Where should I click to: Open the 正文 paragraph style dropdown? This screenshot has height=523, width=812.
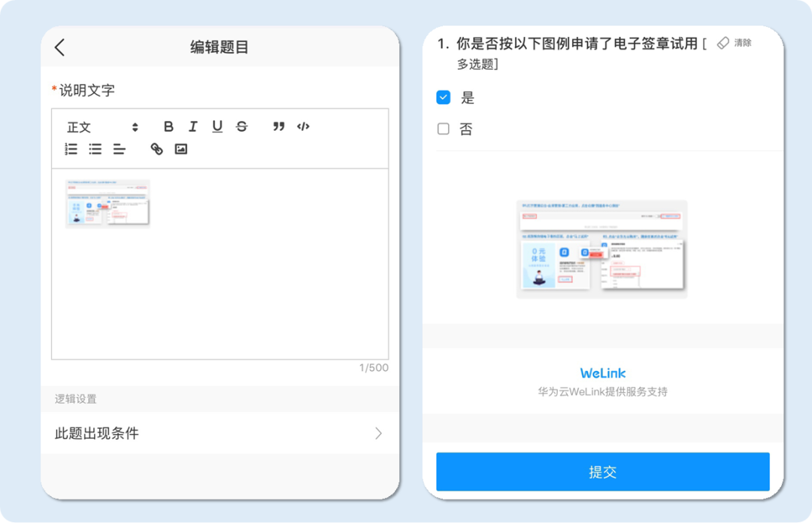click(x=95, y=126)
